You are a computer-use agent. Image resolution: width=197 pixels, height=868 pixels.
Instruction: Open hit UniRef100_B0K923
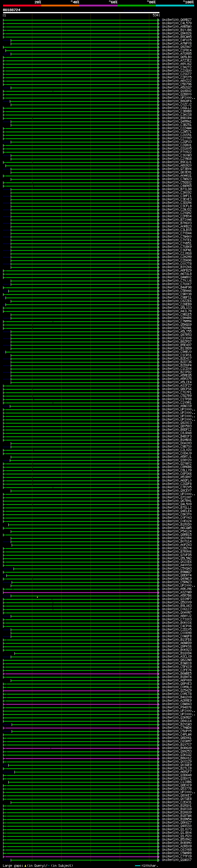point(177,650)
